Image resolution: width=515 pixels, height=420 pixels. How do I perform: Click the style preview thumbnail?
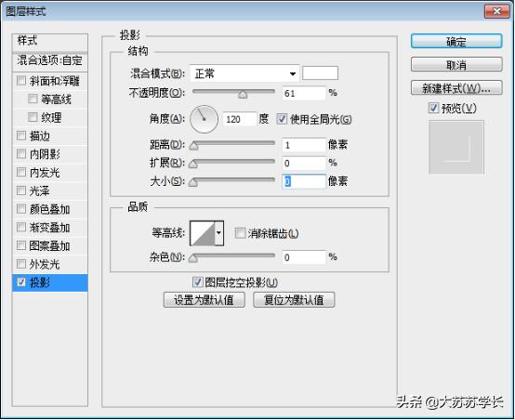(456, 147)
